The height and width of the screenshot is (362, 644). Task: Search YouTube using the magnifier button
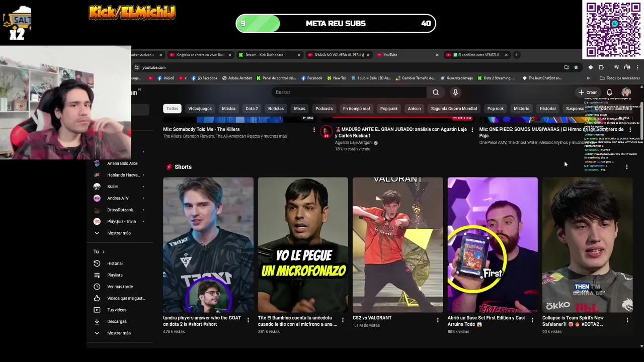tap(436, 93)
